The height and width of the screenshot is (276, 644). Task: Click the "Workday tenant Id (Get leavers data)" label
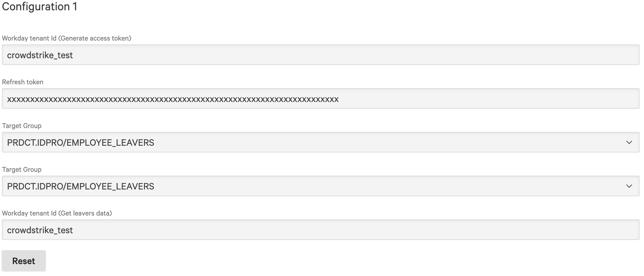[x=57, y=213]
